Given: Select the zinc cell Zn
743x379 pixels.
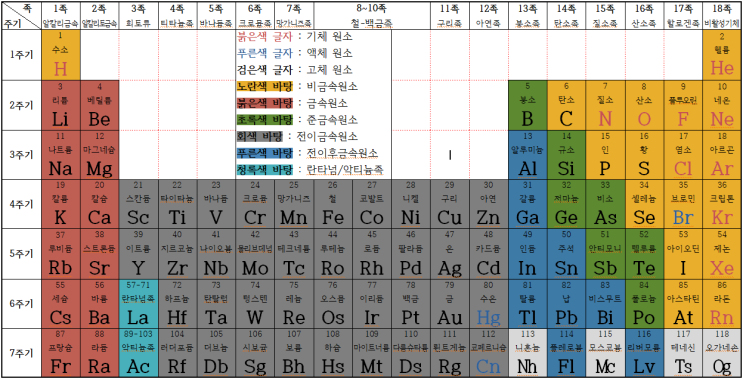Looking at the screenshot, I should (489, 204).
